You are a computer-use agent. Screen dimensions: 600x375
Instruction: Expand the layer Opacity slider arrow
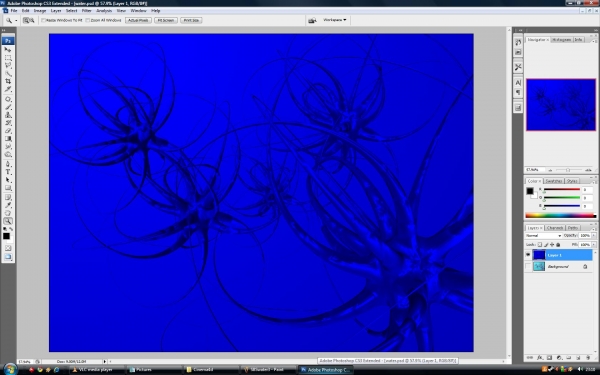[594, 236]
